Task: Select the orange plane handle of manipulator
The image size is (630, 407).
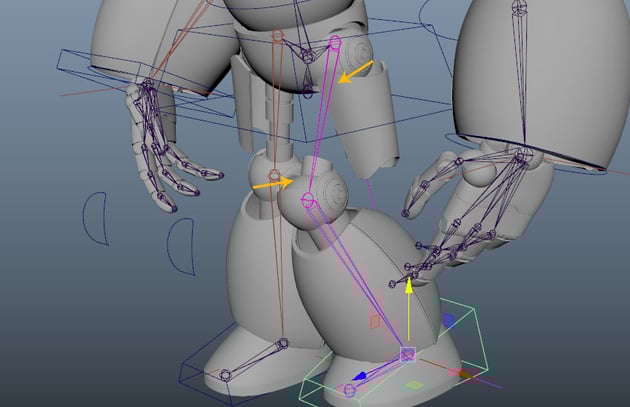Action: pyautogui.click(x=374, y=321)
